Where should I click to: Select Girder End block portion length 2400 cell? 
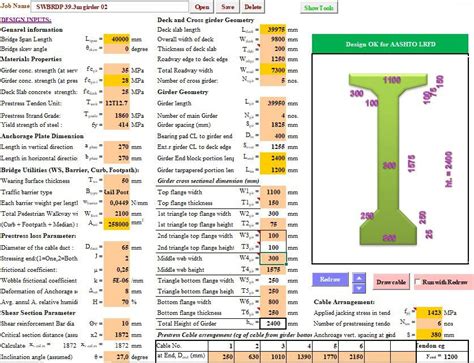coord(273,158)
